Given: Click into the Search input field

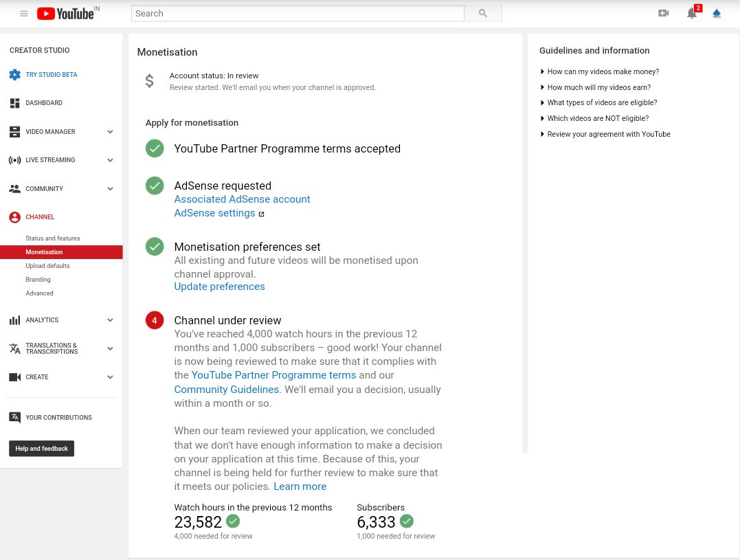Looking at the screenshot, I should point(298,13).
